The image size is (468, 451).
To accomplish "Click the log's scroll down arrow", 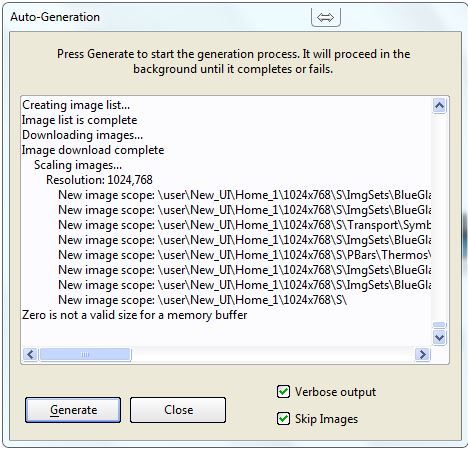I will pyautogui.click(x=439, y=338).
